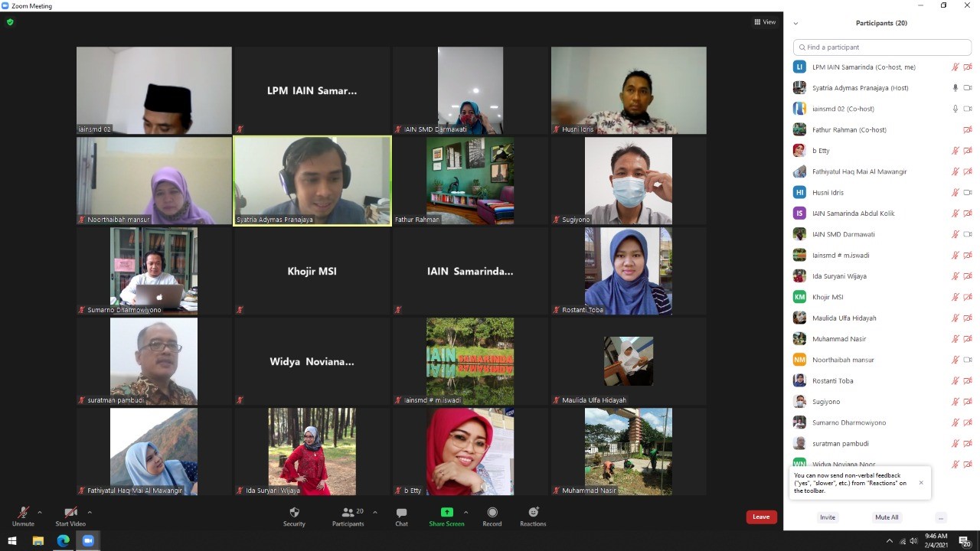Click the red Leave button
This screenshot has height=551, width=980.
coord(761,517)
